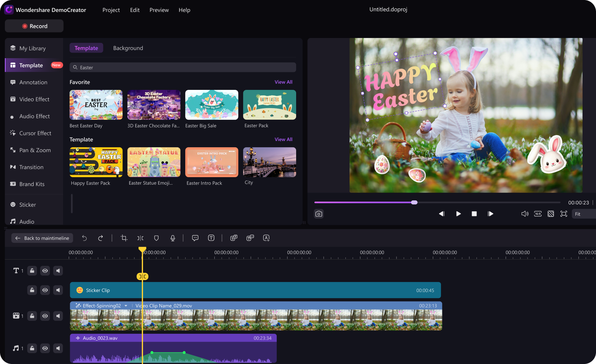Viewport: 596px width, 364px height.
Task: Undo the last edit in the timeline toolbar
Action: coord(84,238)
